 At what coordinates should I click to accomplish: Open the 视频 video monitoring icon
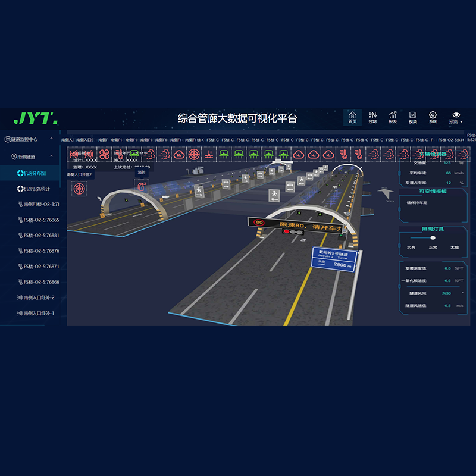[x=413, y=114]
